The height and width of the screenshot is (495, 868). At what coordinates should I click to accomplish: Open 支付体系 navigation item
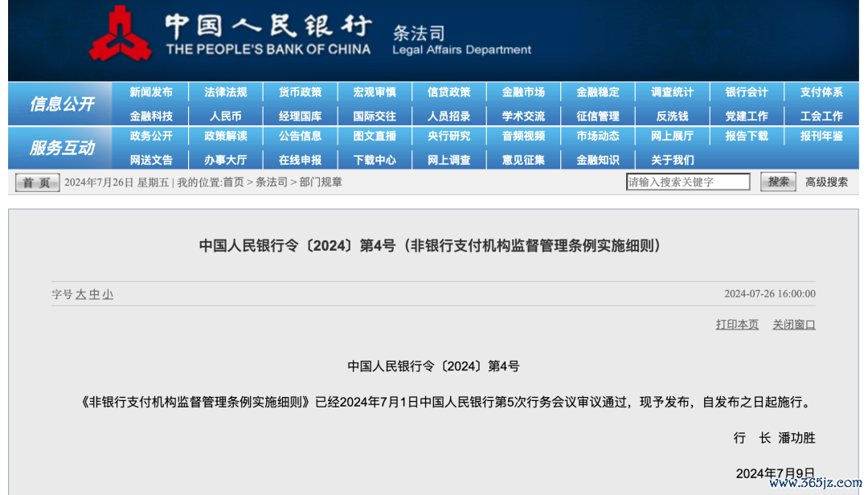click(821, 92)
